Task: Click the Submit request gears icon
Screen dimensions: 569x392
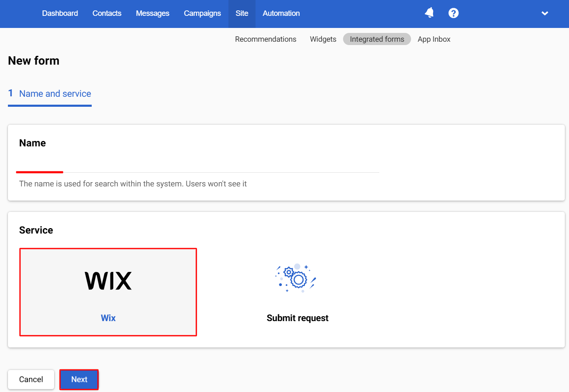Action: click(x=296, y=278)
